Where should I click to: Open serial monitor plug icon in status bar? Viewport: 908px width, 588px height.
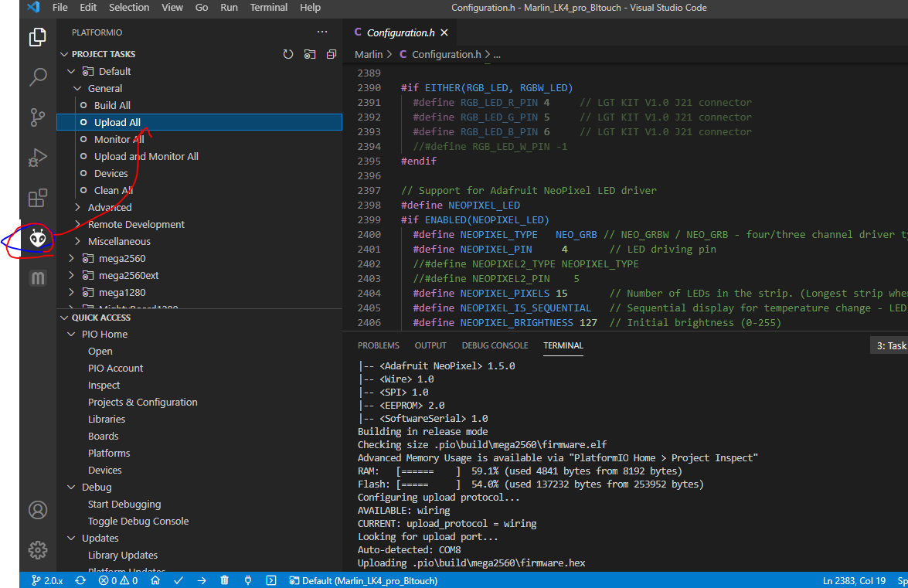pyautogui.click(x=248, y=580)
